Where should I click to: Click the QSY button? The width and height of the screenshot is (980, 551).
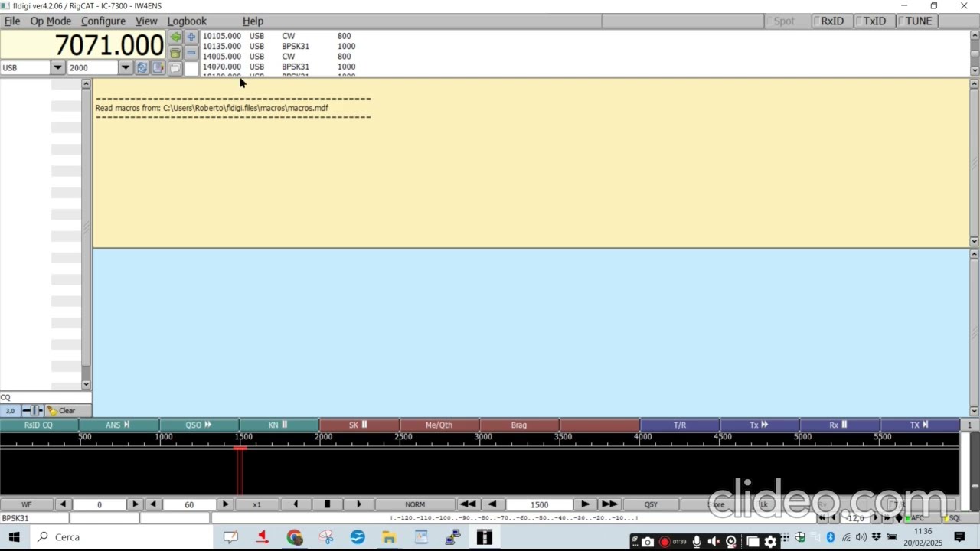[x=651, y=504]
